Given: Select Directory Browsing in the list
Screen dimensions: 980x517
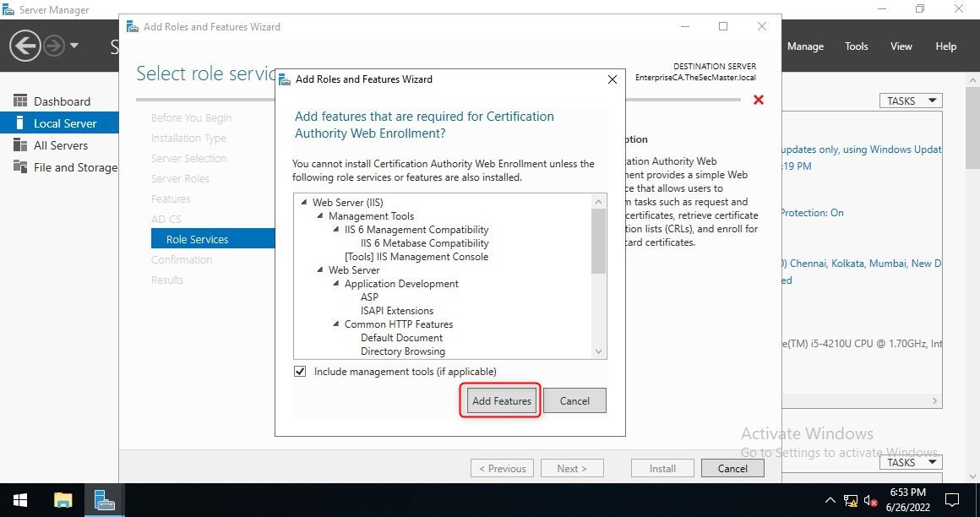Looking at the screenshot, I should pos(402,351).
